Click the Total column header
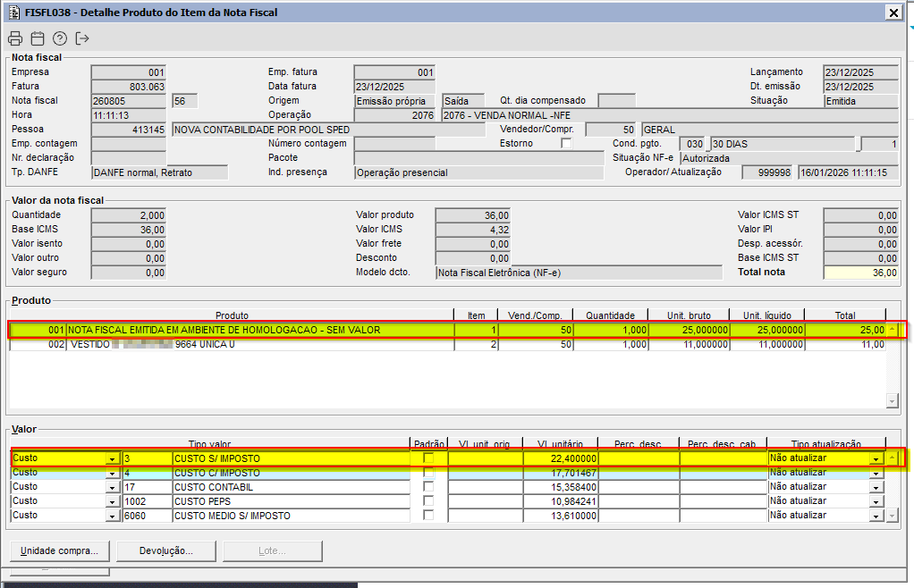Screen dimensions: 914x588 pos(845,315)
